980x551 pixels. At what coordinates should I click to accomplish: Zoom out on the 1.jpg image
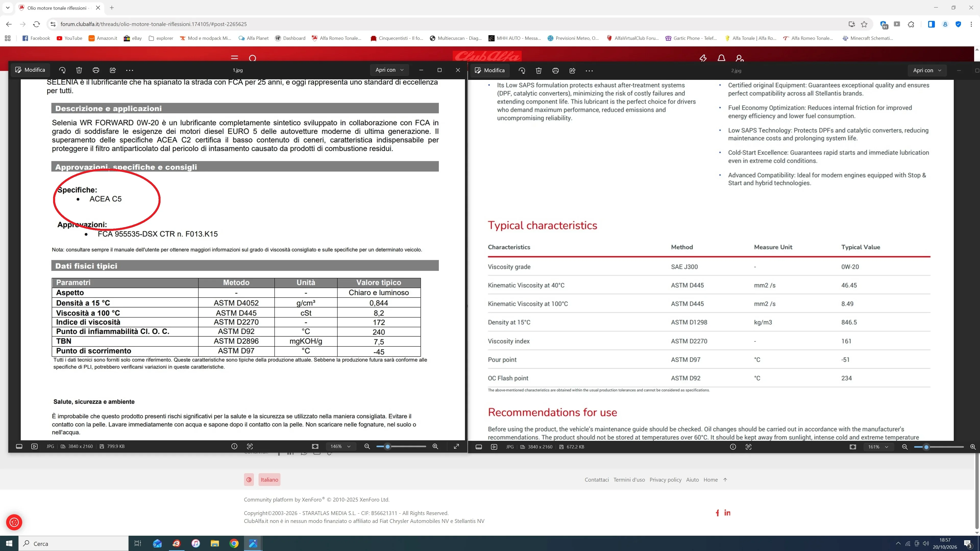pyautogui.click(x=367, y=446)
